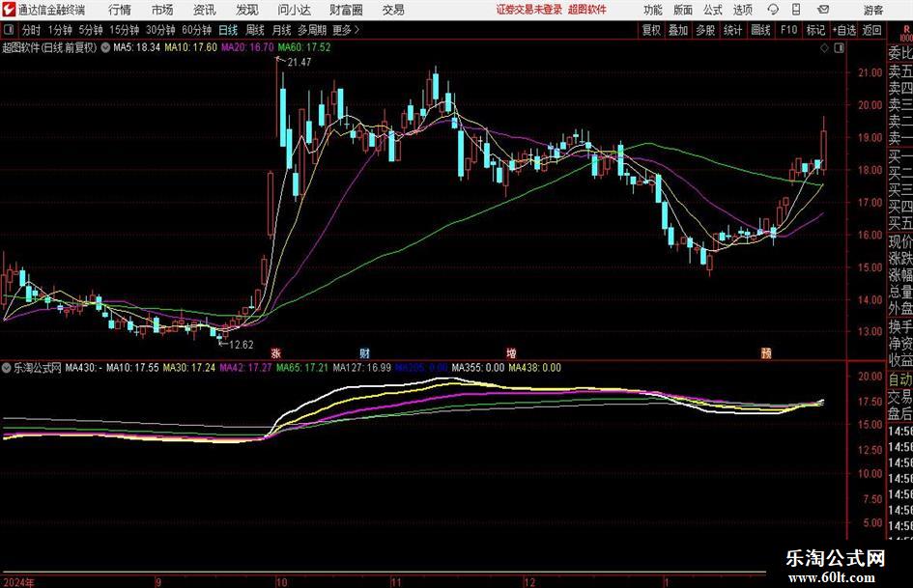
Task: Switch to 周线 weekly period
Action: tap(255, 30)
